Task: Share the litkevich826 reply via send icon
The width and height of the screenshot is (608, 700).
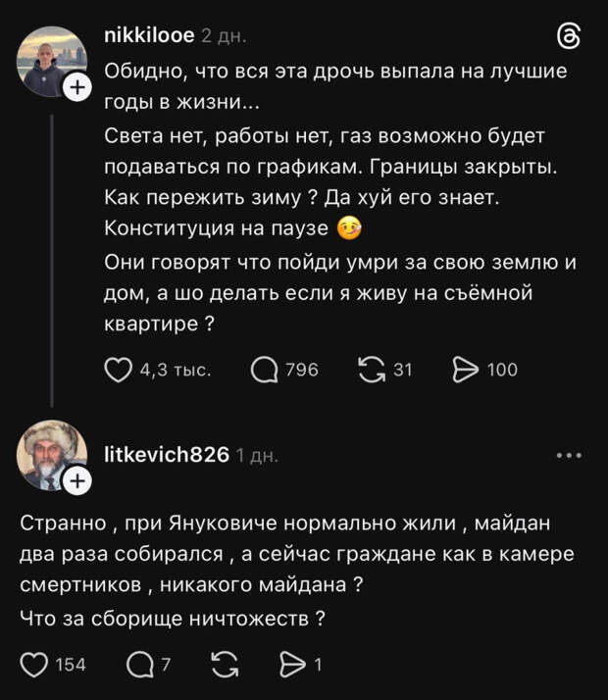Action: [x=292, y=665]
